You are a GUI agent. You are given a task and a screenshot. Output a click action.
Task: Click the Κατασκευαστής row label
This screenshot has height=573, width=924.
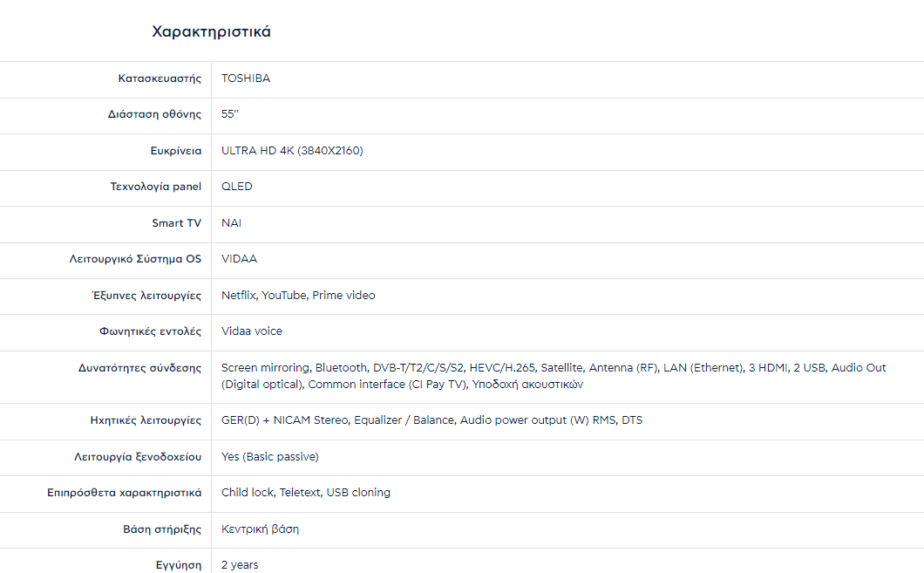point(160,78)
